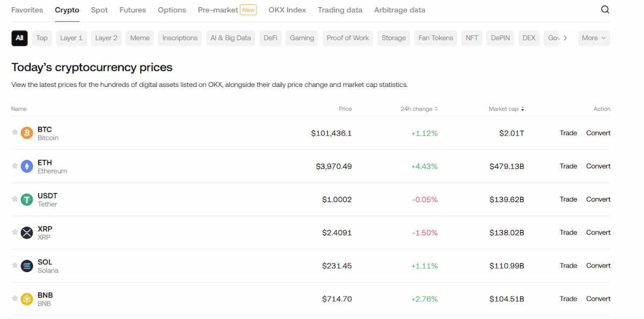Image resolution: width=644 pixels, height=319 pixels.
Task: Show more category chips with right arrow
Action: click(565, 38)
